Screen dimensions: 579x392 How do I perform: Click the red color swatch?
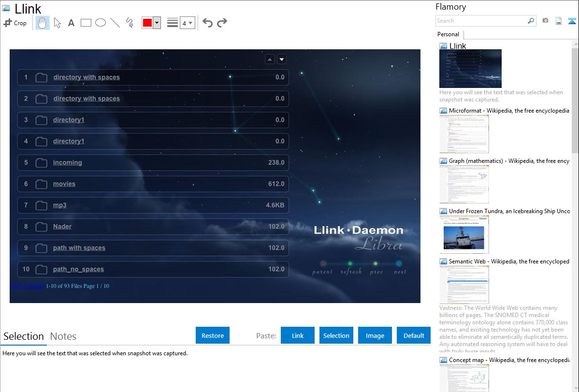147,23
